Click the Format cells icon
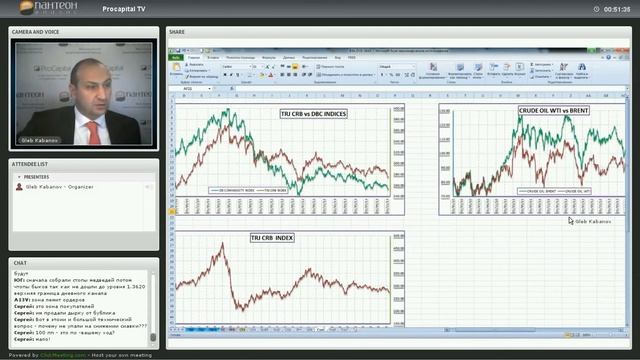 (520, 67)
